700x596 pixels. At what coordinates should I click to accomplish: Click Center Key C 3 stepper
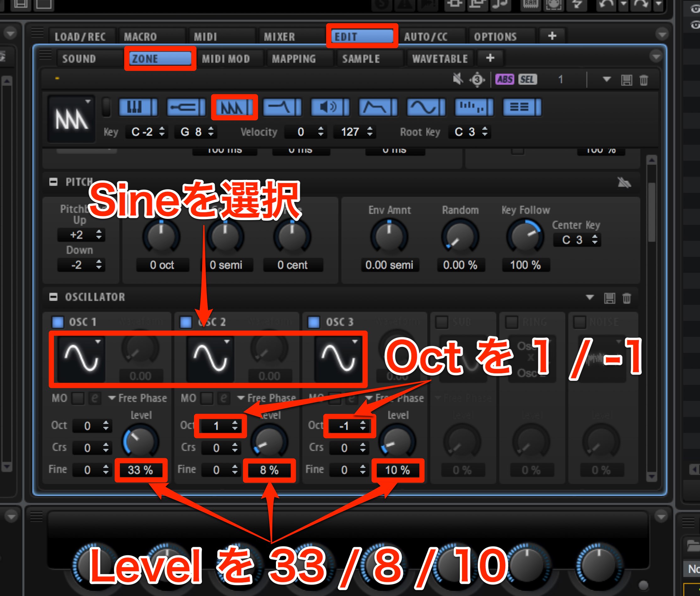pyautogui.click(x=595, y=240)
